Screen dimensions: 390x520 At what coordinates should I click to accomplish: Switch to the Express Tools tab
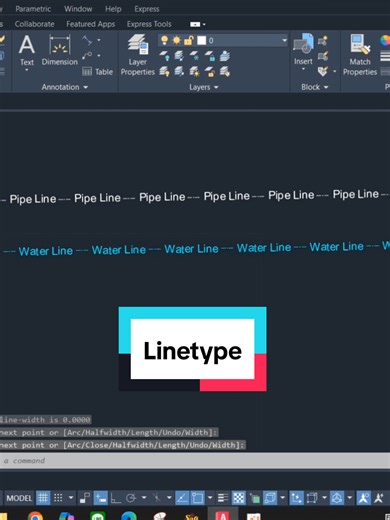[149, 24]
